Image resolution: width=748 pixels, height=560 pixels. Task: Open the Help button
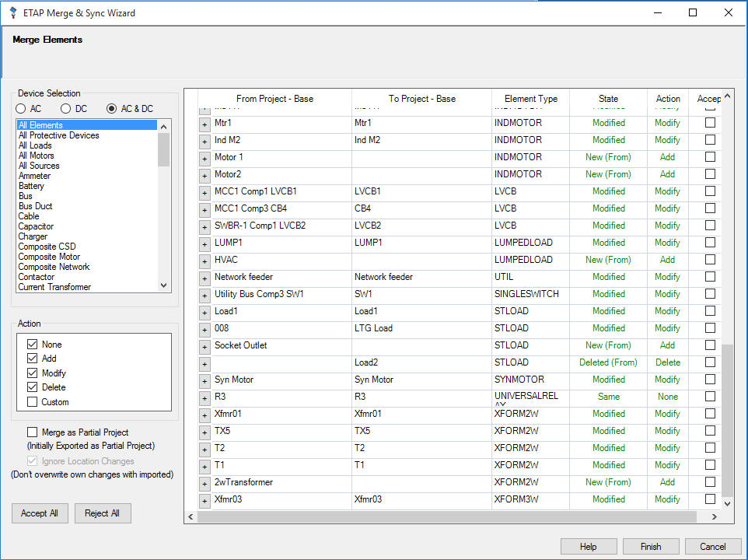coord(588,547)
